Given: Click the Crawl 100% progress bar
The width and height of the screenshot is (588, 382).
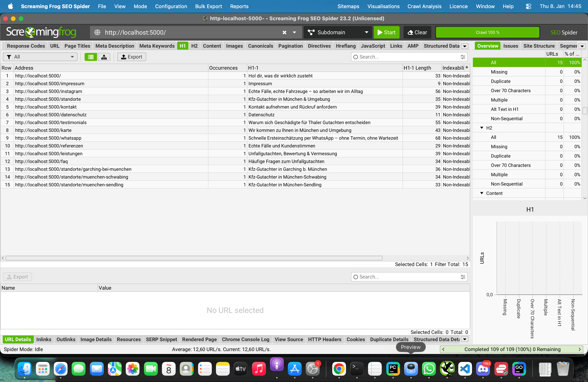Looking at the screenshot, I should click(x=487, y=32).
